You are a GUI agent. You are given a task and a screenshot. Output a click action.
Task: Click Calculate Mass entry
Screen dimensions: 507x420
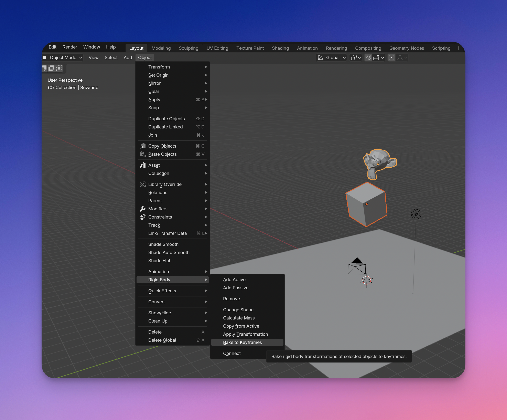coord(247,318)
